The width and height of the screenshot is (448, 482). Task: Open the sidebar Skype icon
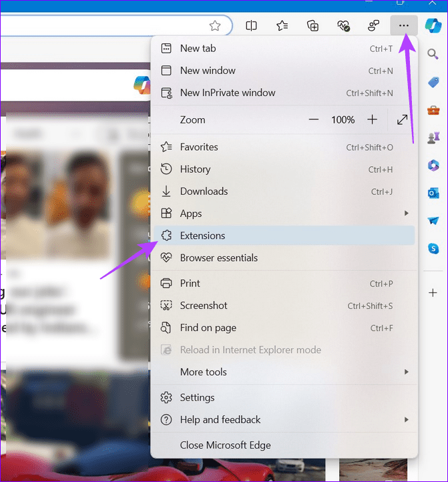point(433,248)
